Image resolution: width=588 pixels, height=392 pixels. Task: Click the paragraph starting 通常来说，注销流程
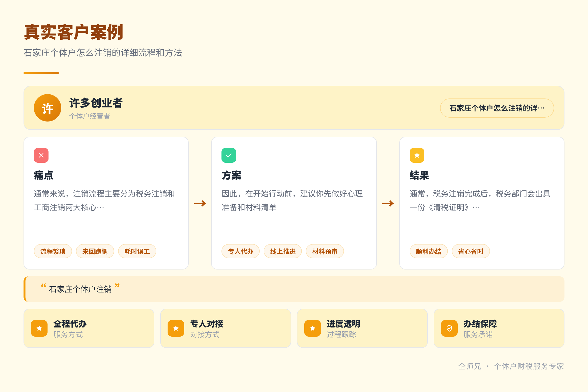coord(104,200)
